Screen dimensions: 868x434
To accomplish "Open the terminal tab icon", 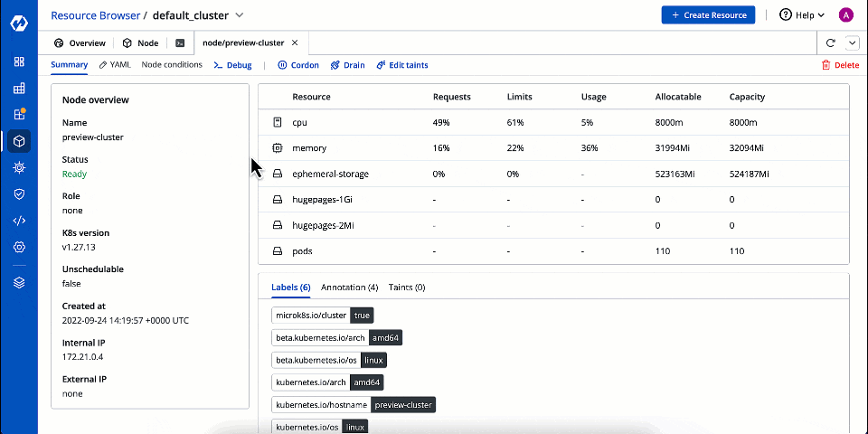I will point(181,42).
